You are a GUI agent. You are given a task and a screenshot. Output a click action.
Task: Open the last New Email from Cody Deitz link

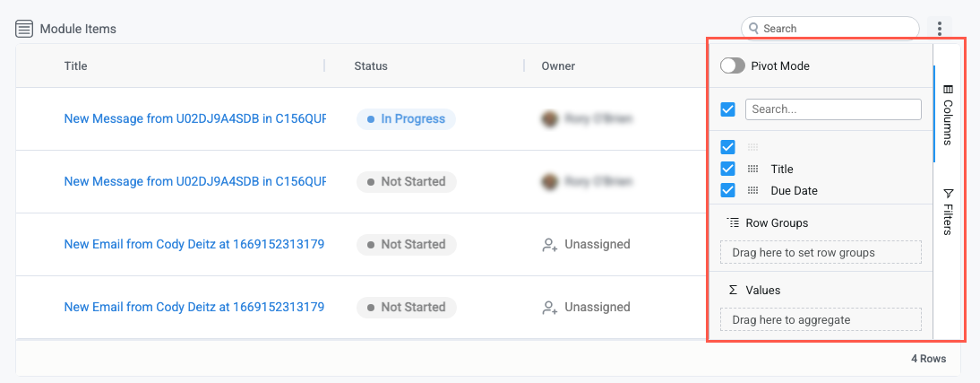tap(194, 307)
